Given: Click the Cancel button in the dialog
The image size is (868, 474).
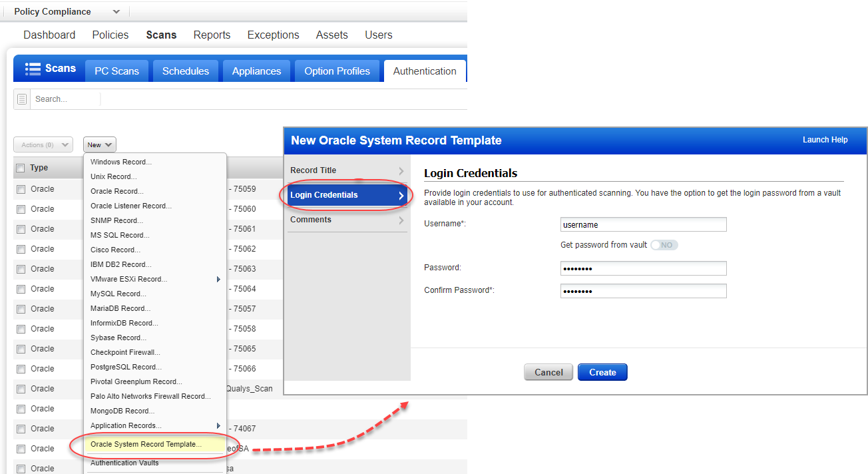Looking at the screenshot, I should [x=548, y=372].
